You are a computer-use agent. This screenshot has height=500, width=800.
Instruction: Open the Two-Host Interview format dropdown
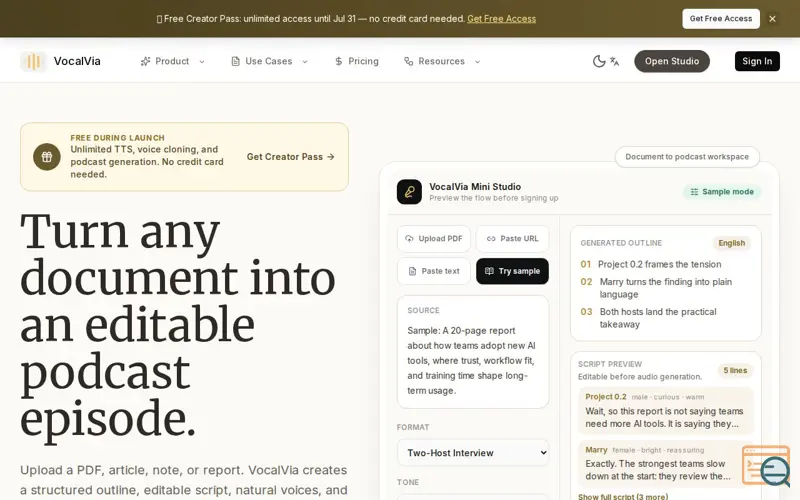[473, 453]
